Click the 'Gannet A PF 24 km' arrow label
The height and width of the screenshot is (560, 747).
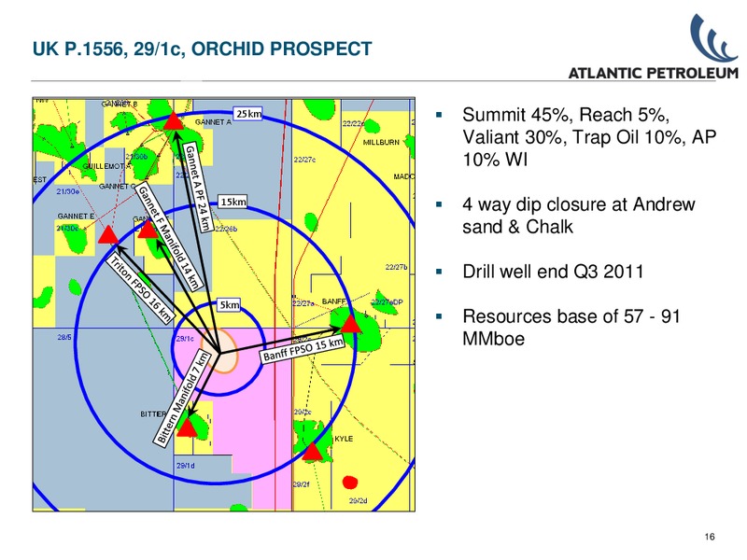(197, 188)
